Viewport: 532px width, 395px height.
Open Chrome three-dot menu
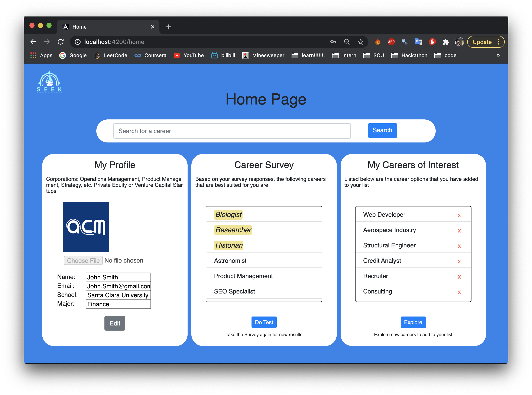tap(499, 42)
